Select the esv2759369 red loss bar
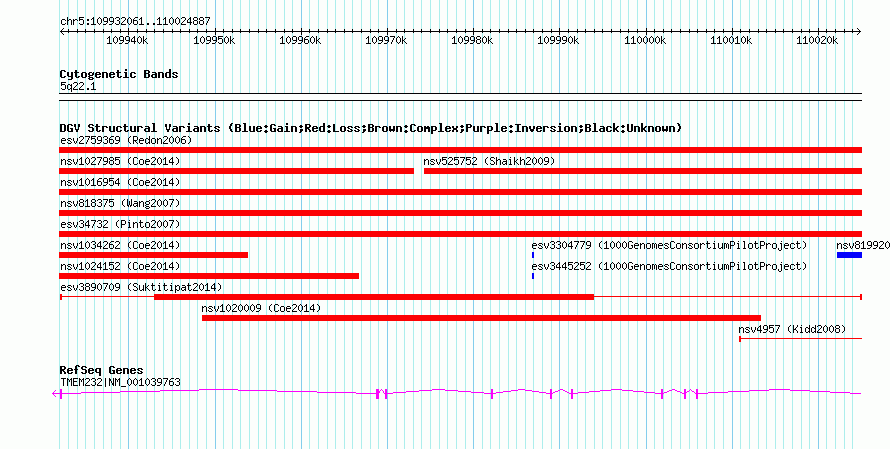Screen dimensions: 890x449 (x=460, y=150)
